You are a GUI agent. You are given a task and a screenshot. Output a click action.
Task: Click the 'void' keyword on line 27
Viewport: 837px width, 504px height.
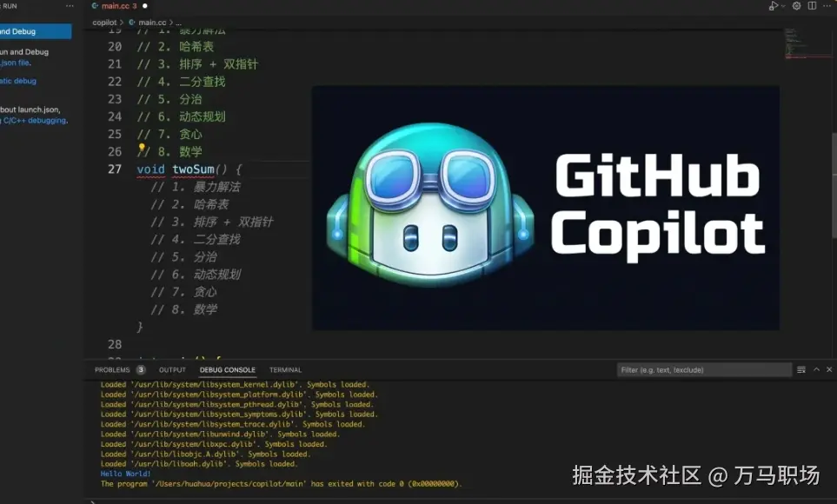pyautogui.click(x=150, y=169)
